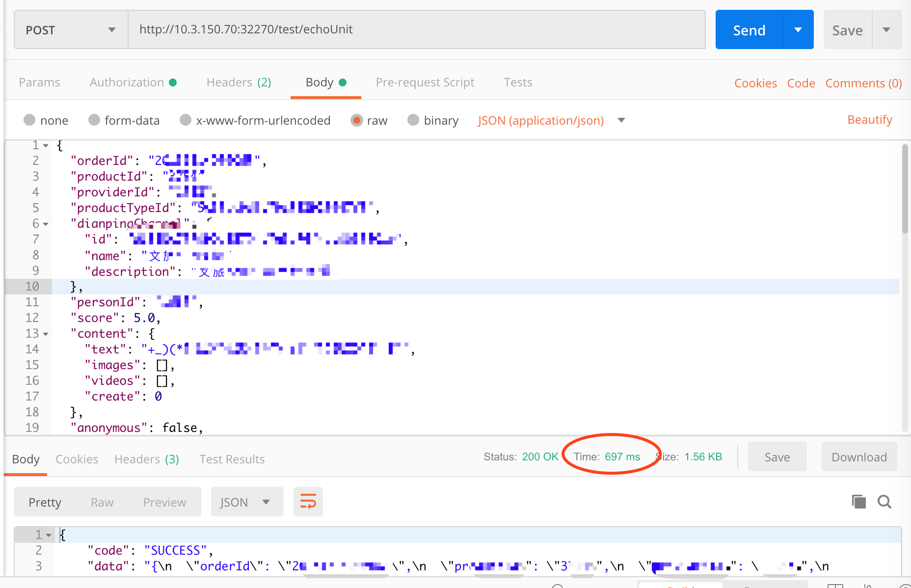Click the "videos": [] line
This screenshot has width=911, height=588.
click(130, 380)
